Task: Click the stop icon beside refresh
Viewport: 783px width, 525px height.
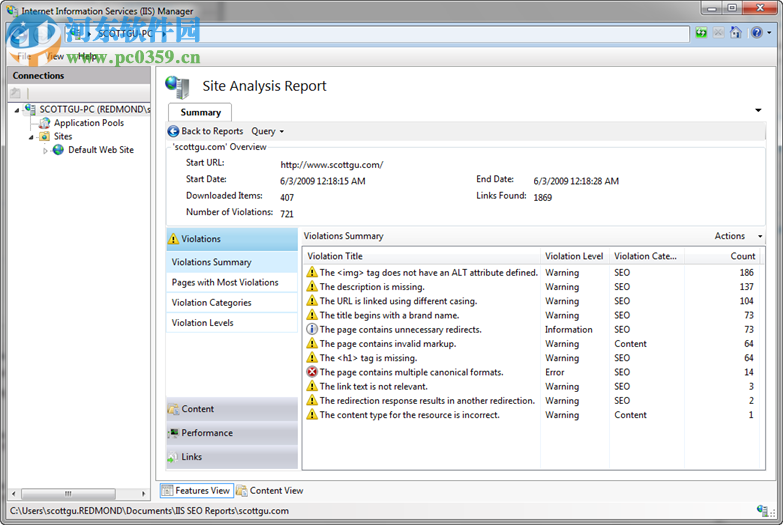Action: (x=719, y=33)
